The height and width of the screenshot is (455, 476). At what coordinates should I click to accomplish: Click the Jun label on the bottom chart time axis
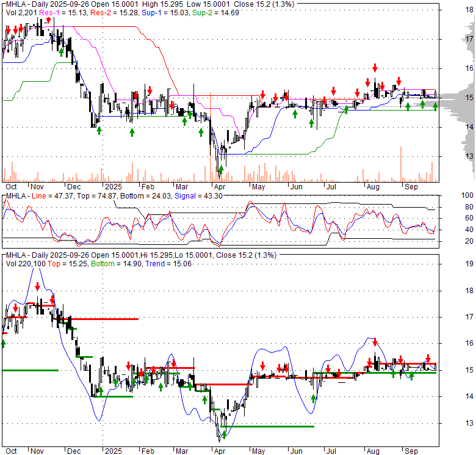[297, 451]
